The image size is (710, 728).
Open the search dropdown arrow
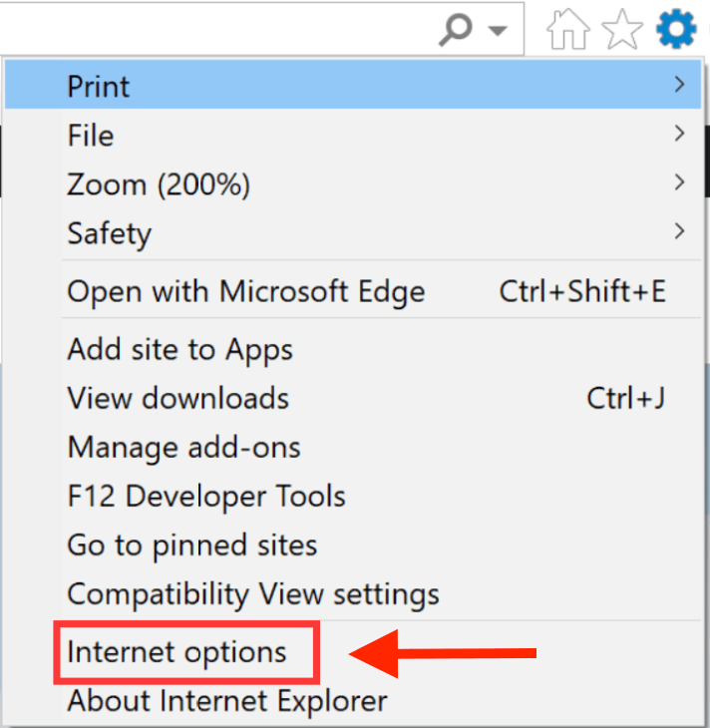click(498, 31)
